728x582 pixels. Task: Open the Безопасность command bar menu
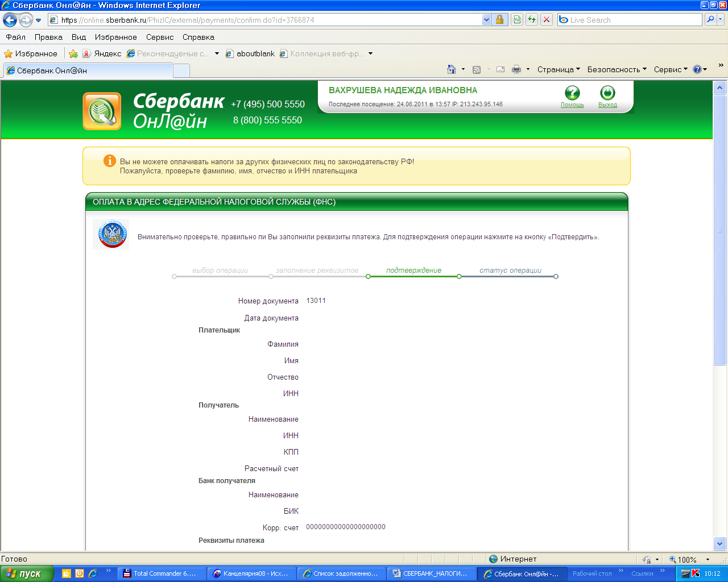coord(617,69)
